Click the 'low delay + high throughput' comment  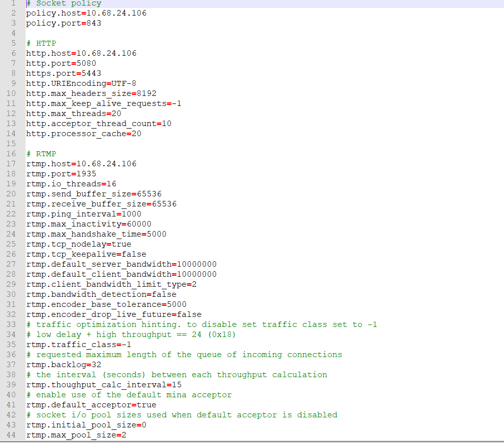[131, 335]
